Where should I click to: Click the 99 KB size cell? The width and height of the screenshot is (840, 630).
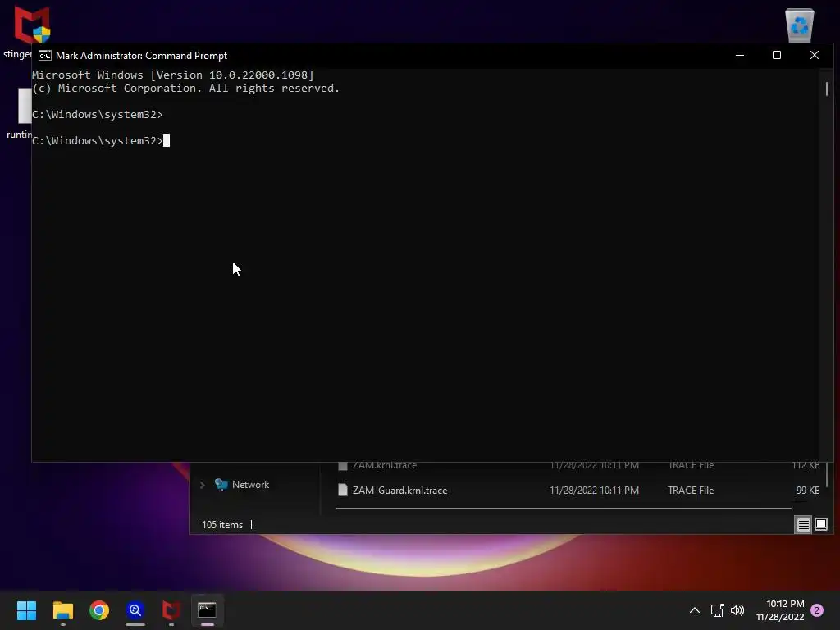[x=808, y=491]
